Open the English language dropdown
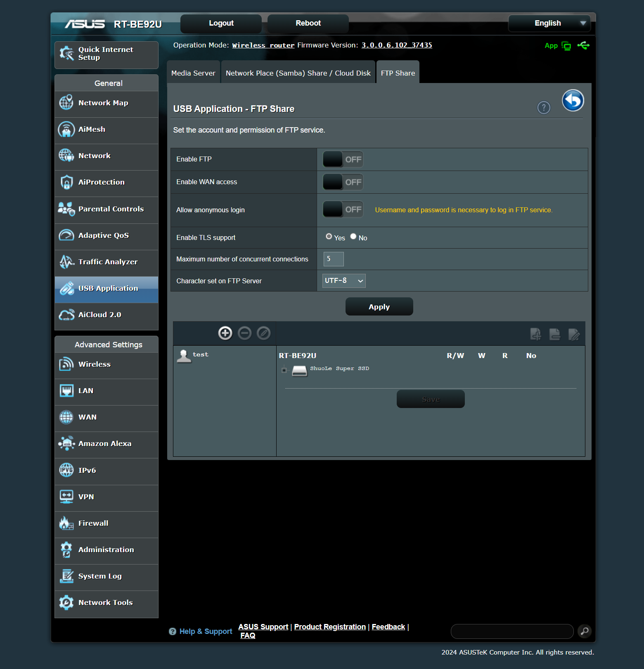644x669 pixels. pyautogui.click(x=549, y=23)
